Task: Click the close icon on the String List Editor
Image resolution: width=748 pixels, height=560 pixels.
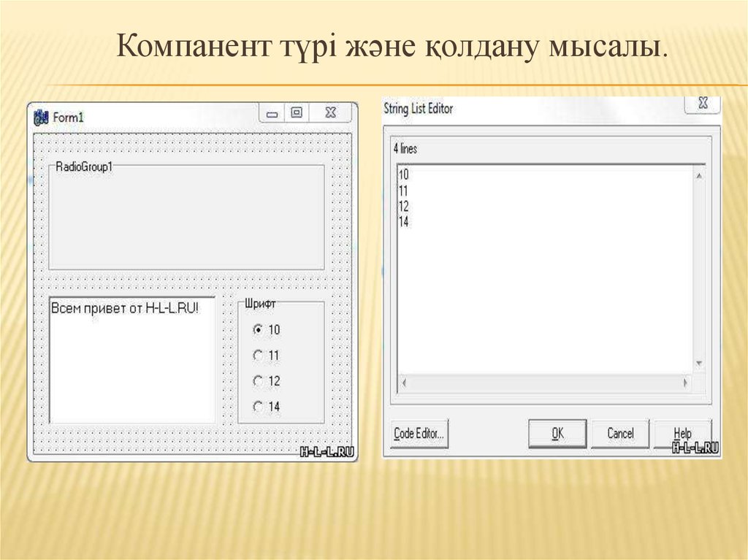Action: [703, 104]
